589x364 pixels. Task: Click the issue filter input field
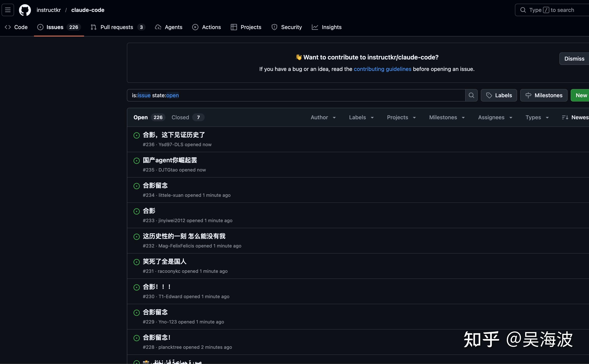click(296, 95)
